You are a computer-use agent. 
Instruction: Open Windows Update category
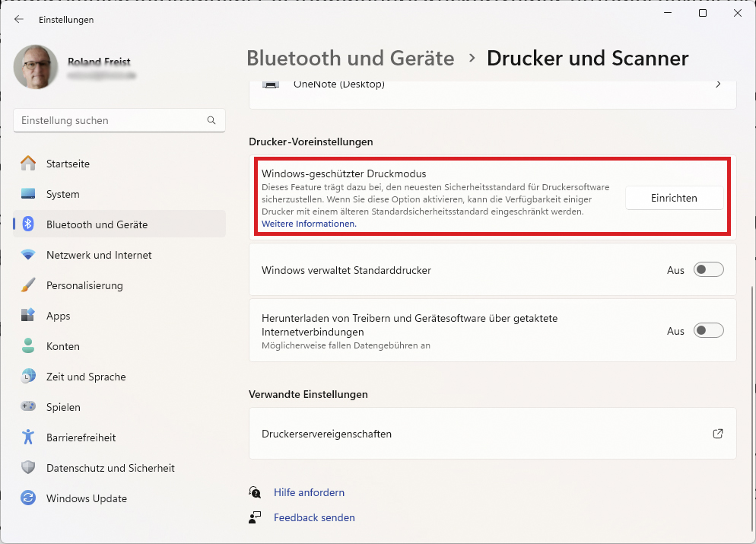tap(119, 498)
